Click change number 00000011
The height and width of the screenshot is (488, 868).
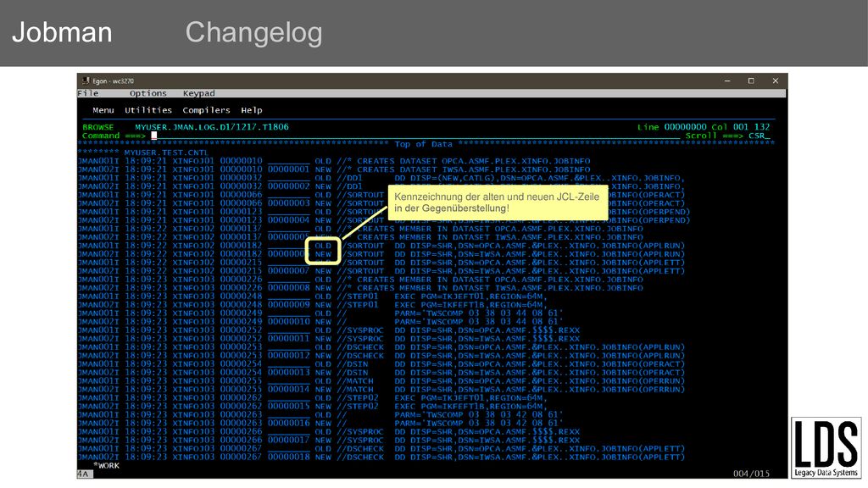(288, 339)
